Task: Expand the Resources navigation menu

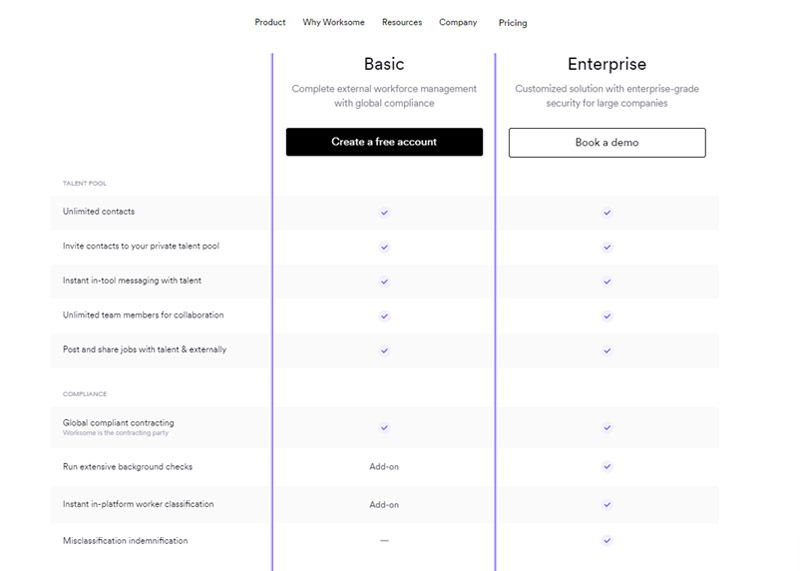Action: (x=402, y=22)
